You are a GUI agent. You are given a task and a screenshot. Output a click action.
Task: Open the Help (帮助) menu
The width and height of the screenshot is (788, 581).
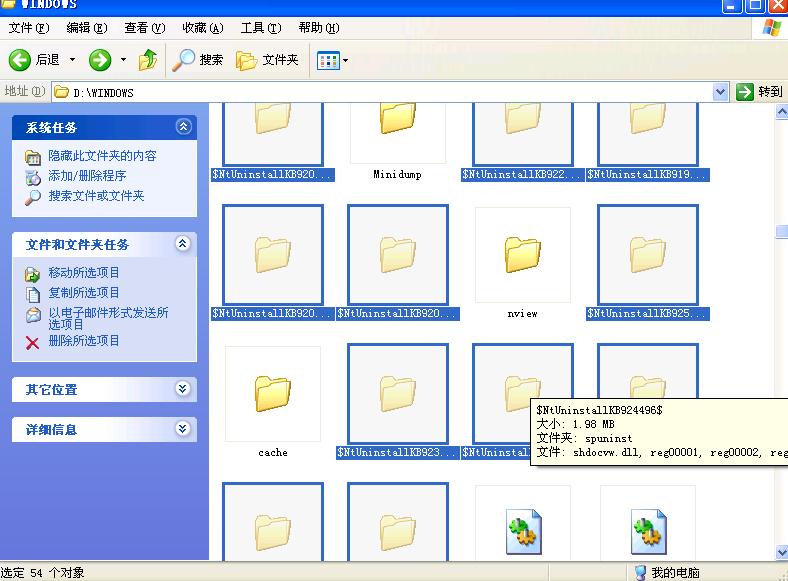pos(319,28)
